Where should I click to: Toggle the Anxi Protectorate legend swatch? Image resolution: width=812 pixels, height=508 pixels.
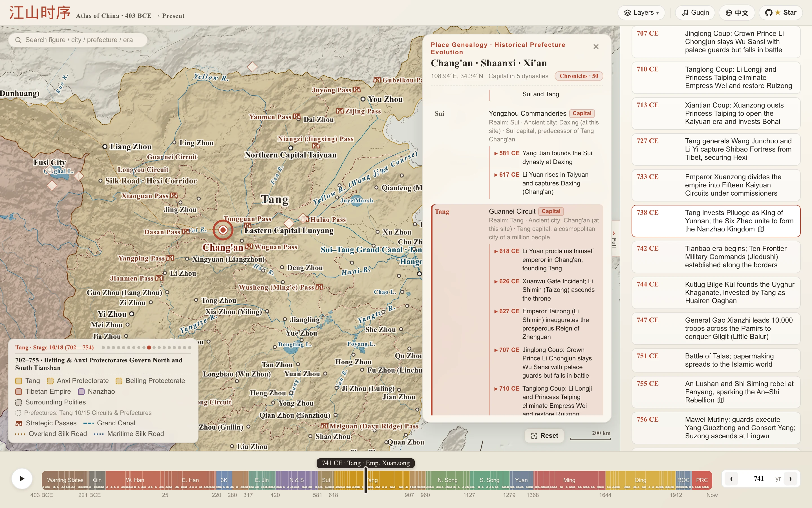coord(50,381)
